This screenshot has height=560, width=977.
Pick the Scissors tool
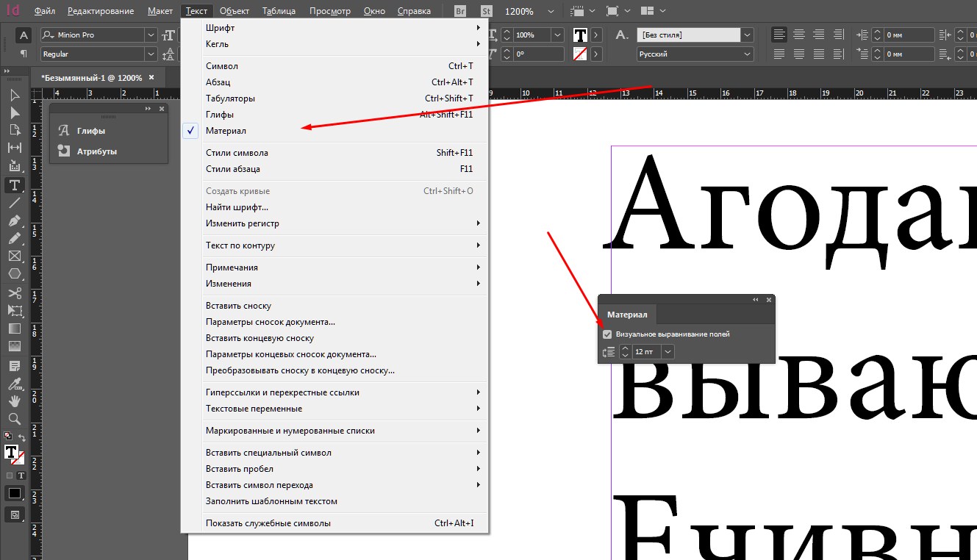point(14,293)
